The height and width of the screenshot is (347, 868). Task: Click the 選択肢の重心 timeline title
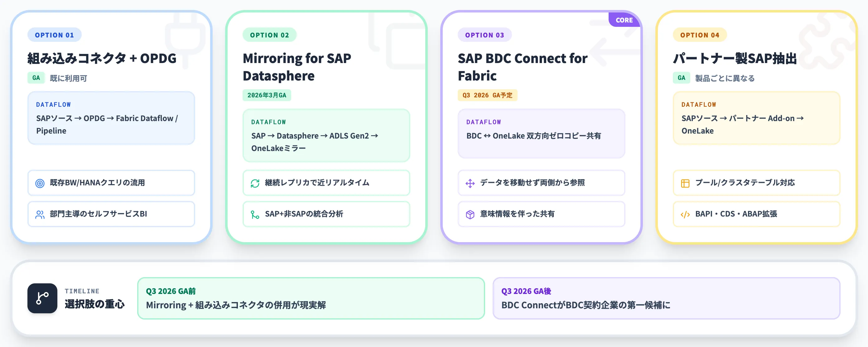point(95,304)
